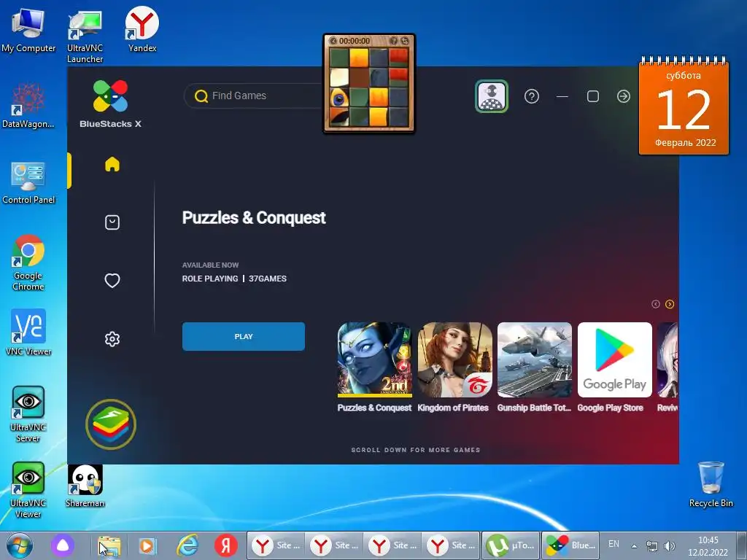Open VNC Viewer desktop shortcut

pyautogui.click(x=28, y=332)
